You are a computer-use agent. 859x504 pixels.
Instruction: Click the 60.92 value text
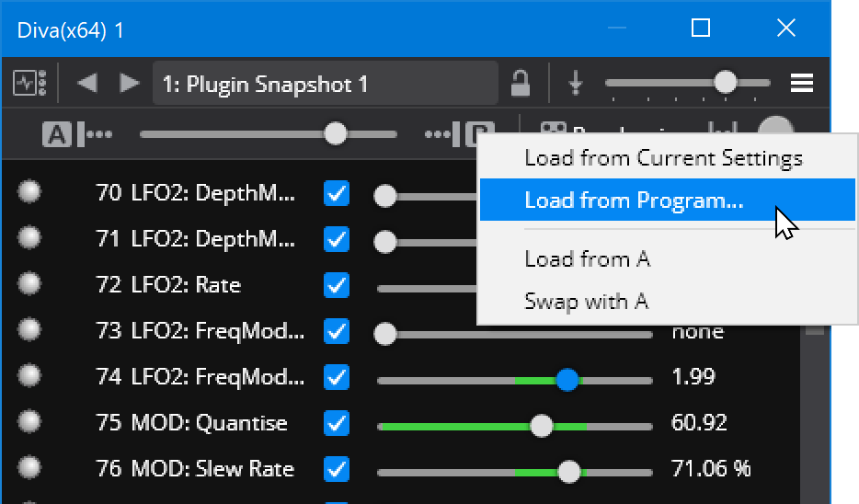pyautogui.click(x=699, y=422)
